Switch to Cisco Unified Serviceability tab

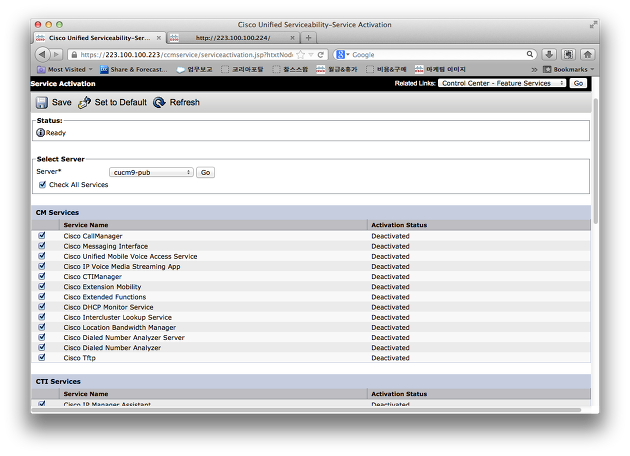(x=99, y=38)
